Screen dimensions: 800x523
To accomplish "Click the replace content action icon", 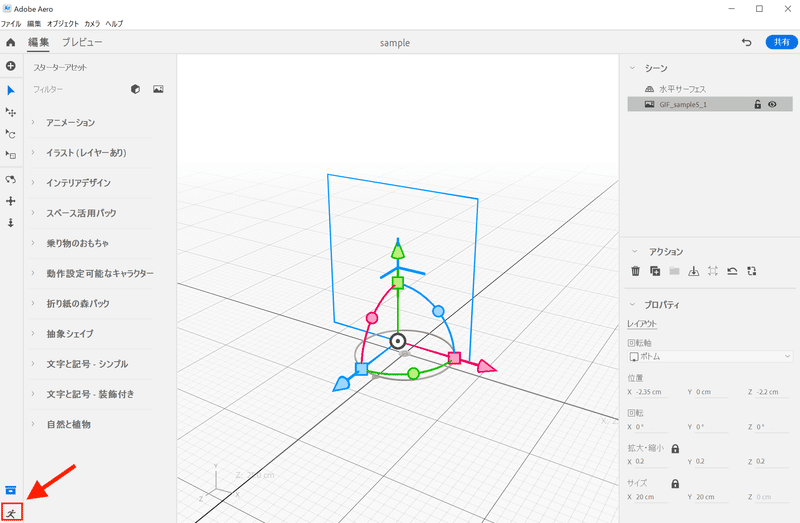I will coord(752,271).
